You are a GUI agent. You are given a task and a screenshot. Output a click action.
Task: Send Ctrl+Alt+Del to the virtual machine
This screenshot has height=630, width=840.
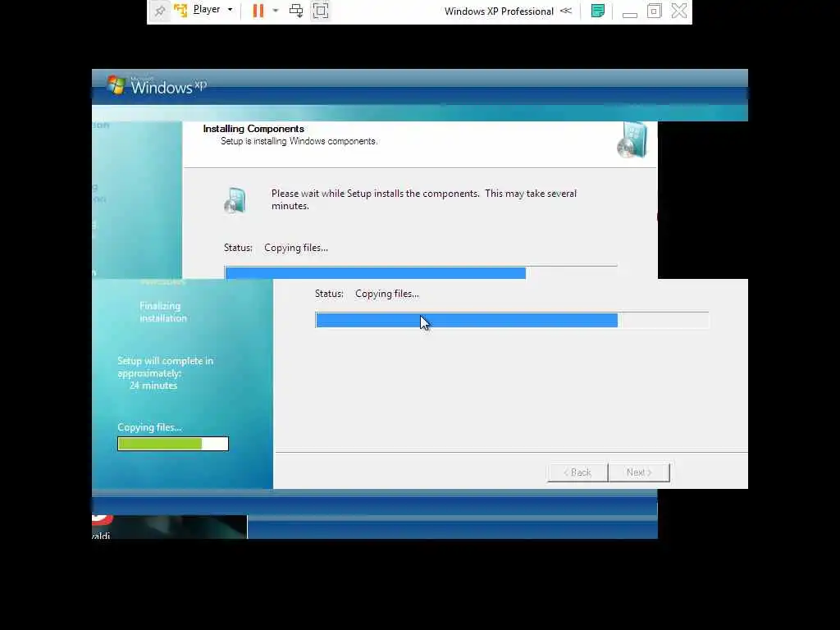tap(295, 11)
